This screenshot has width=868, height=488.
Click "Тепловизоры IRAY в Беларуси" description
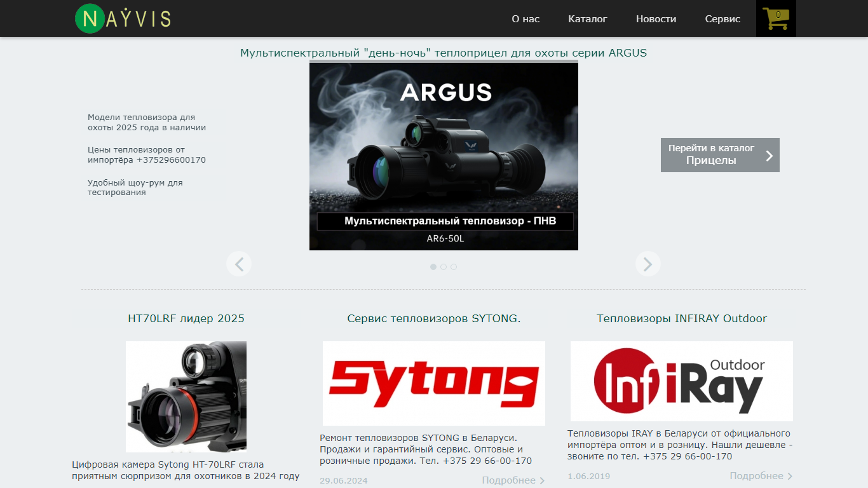click(x=680, y=445)
